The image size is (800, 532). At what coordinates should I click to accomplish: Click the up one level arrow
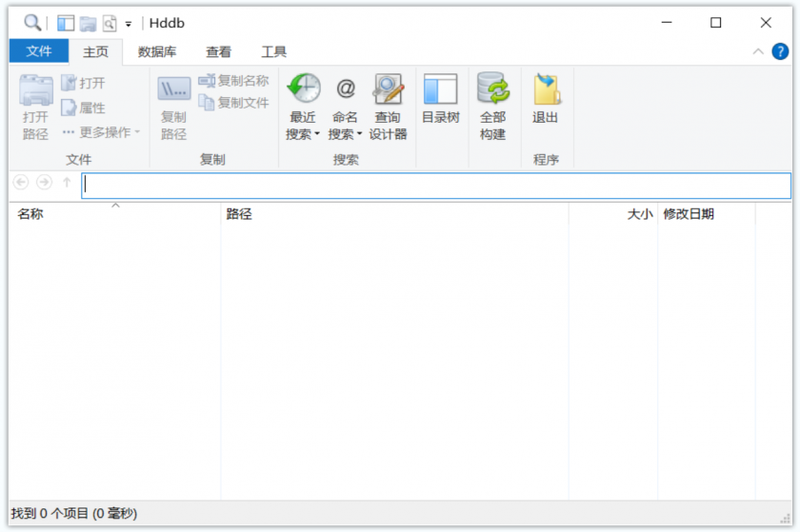pyautogui.click(x=67, y=182)
